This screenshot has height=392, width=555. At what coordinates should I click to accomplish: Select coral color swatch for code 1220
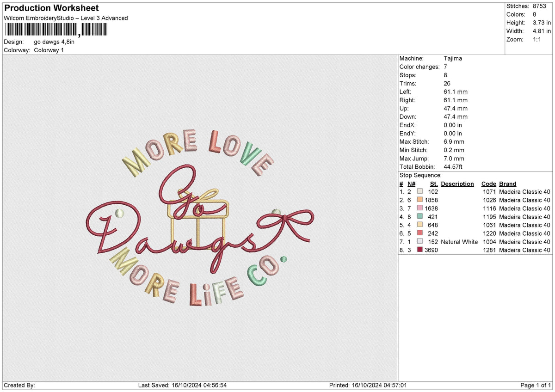(420, 233)
